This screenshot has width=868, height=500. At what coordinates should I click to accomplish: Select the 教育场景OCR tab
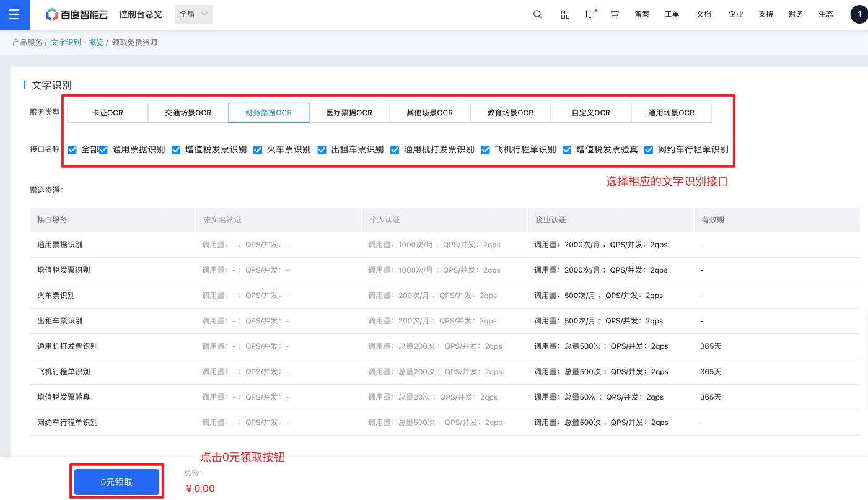511,113
